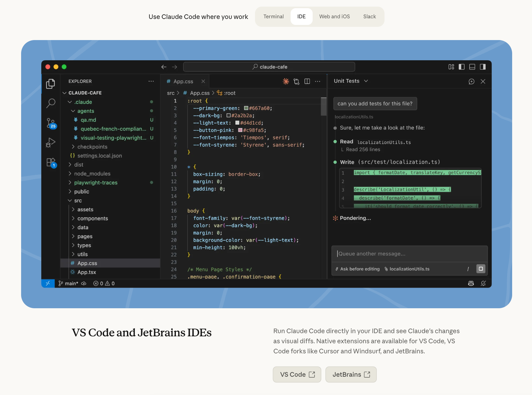Open the Run and Debug icon
532x395 pixels.
pos(50,143)
